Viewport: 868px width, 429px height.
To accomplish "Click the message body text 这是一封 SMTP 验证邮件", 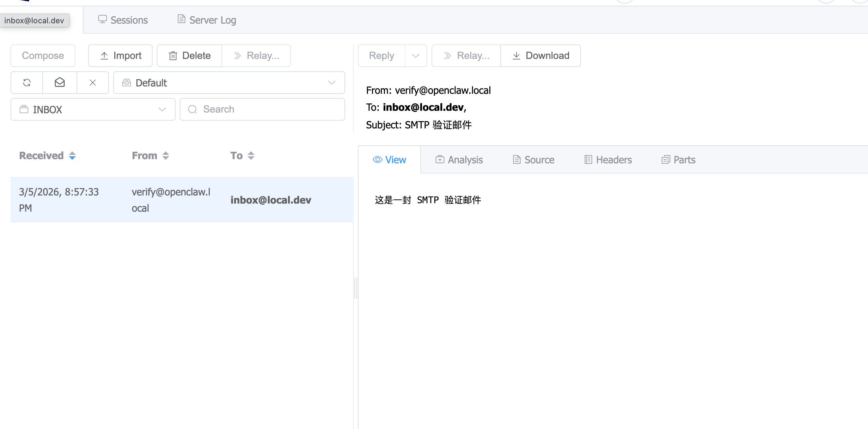I will click(428, 200).
